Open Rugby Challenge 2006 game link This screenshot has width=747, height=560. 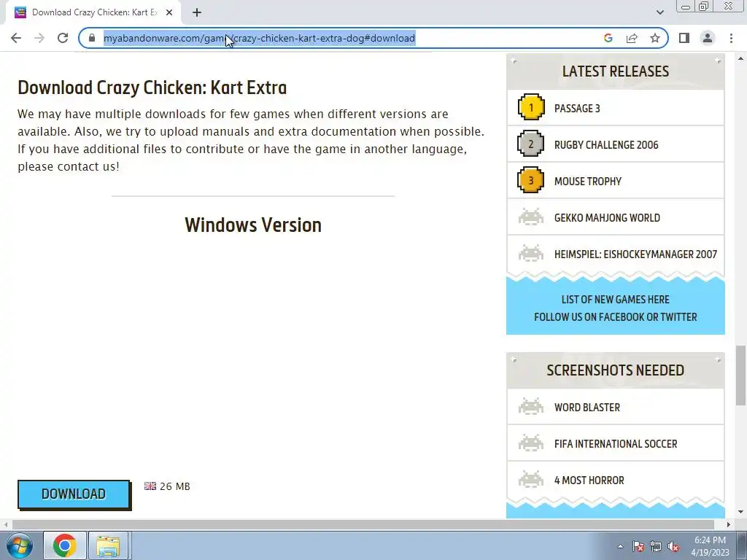(x=606, y=145)
